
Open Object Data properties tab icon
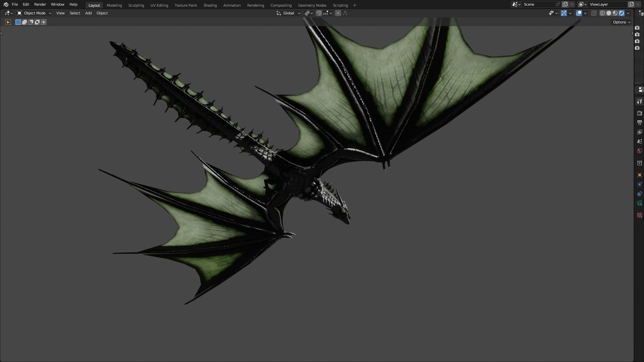(x=639, y=203)
